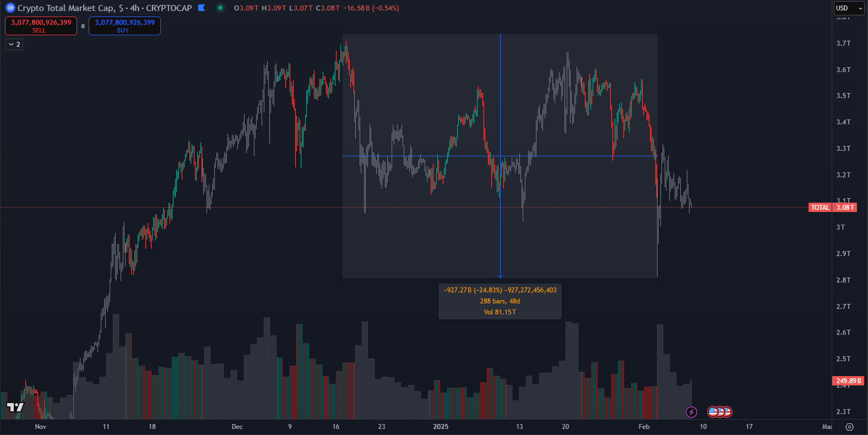Image resolution: width=868 pixels, height=435 pixels.
Task: Open the hexagon chart settings icon
Action: click(x=849, y=427)
